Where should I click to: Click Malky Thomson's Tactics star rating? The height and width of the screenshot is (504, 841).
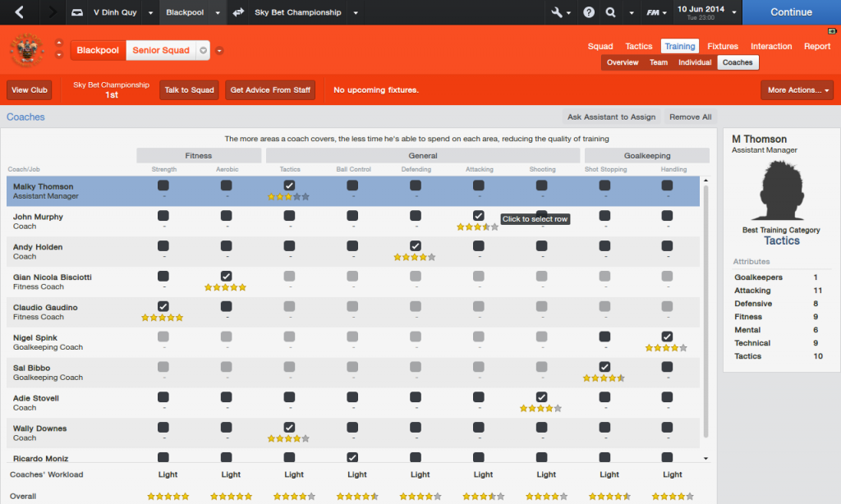coord(288,197)
